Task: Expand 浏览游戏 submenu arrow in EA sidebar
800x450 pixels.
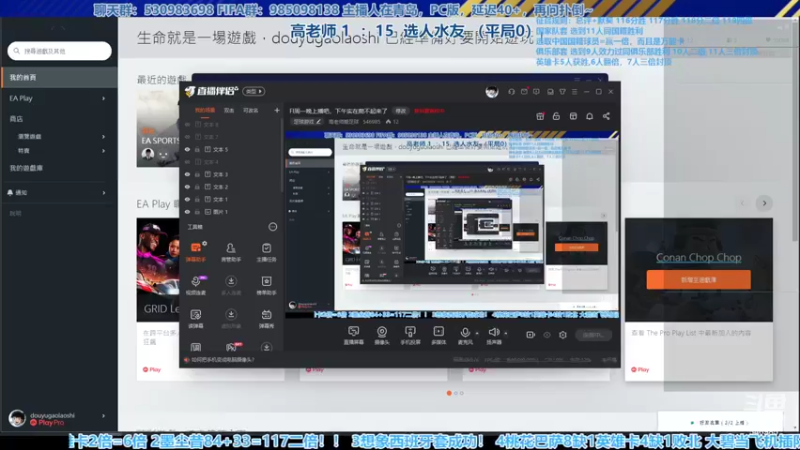Action: point(104,137)
